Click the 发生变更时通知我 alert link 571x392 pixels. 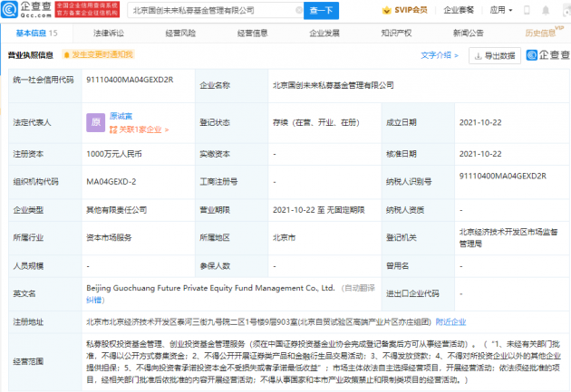pyautogui.click(x=102, y=55)
